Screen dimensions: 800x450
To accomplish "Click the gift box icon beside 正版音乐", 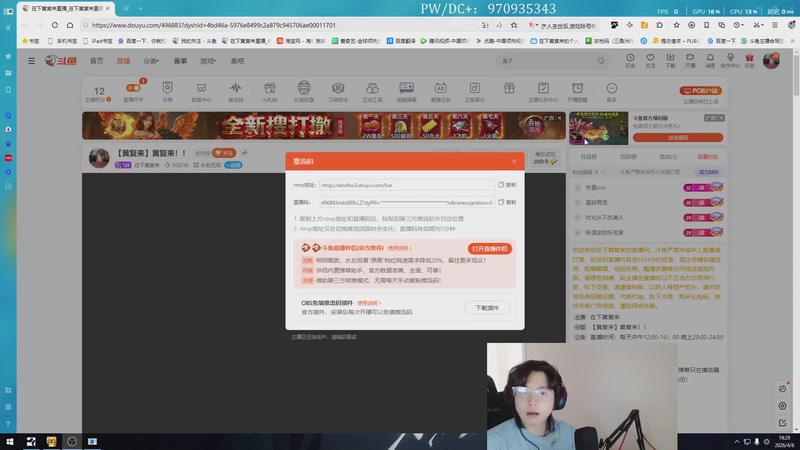I will [509, 89].
